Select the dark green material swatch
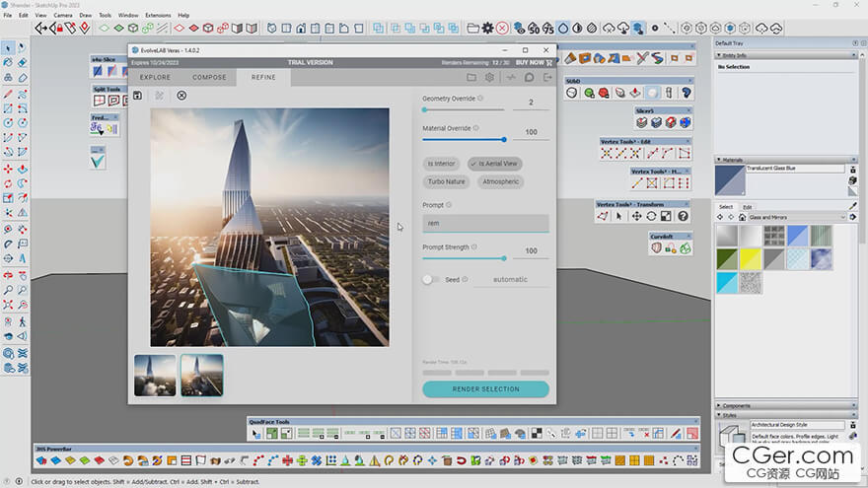Image resolution: width=868 pixels, height=488 pixels. click(727, 259)
